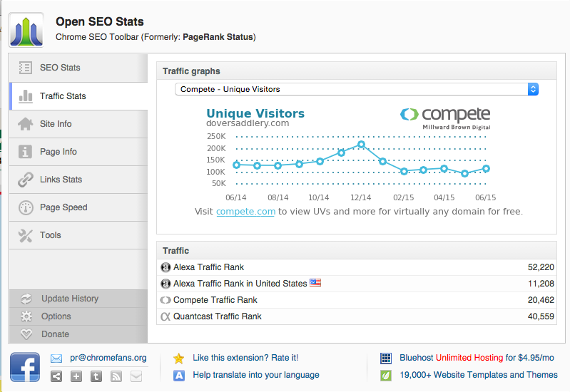The height and width of the screenshot is (392, 570).
Task: Click the Alexa icon beside Alexa Traffic Rank
Action: [x=166, y=267]
